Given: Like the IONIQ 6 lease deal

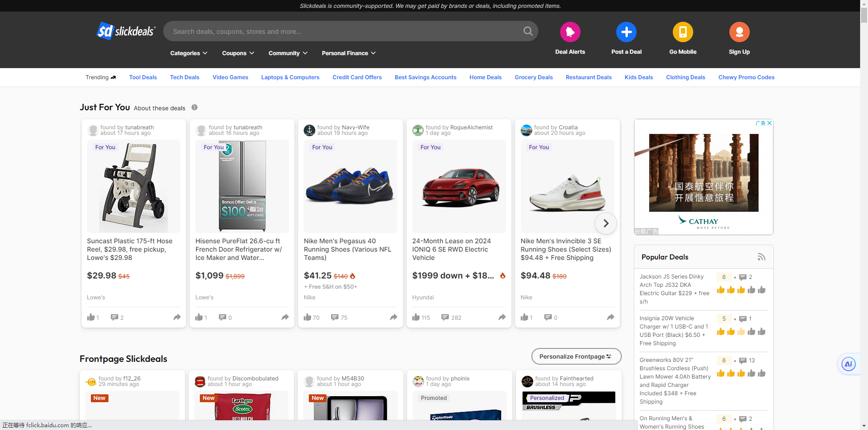Looking at the screenshot, I should coord(416,317).
